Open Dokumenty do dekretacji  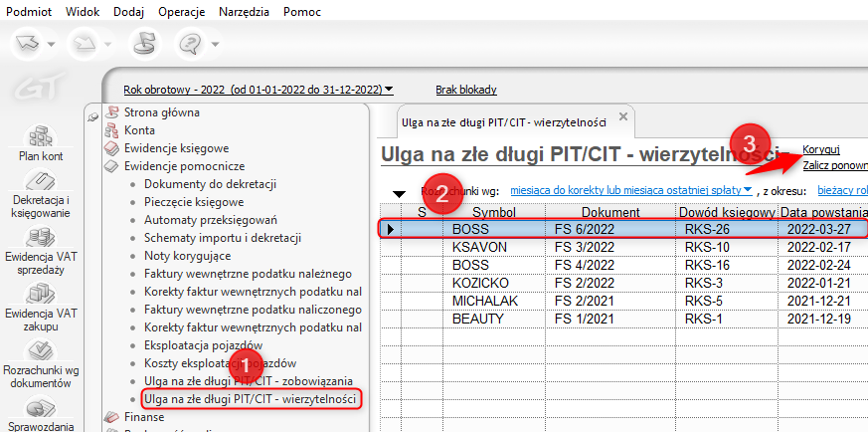pyautogui.click(x=210, y=184)
